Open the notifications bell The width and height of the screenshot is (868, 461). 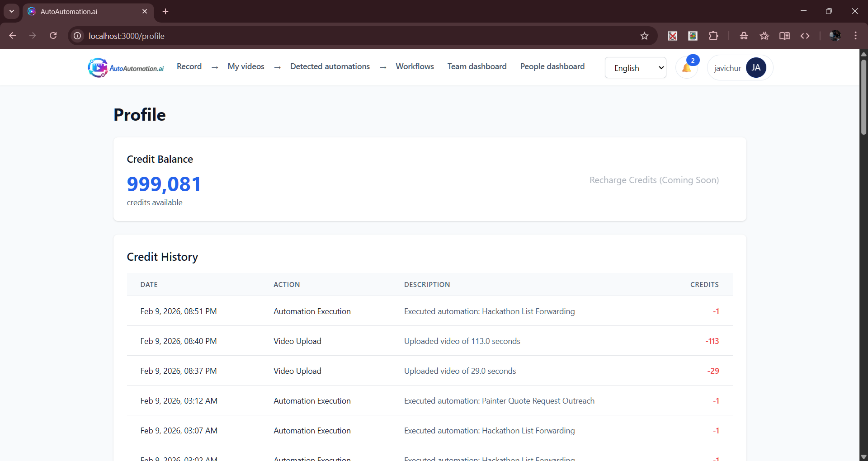687,68
